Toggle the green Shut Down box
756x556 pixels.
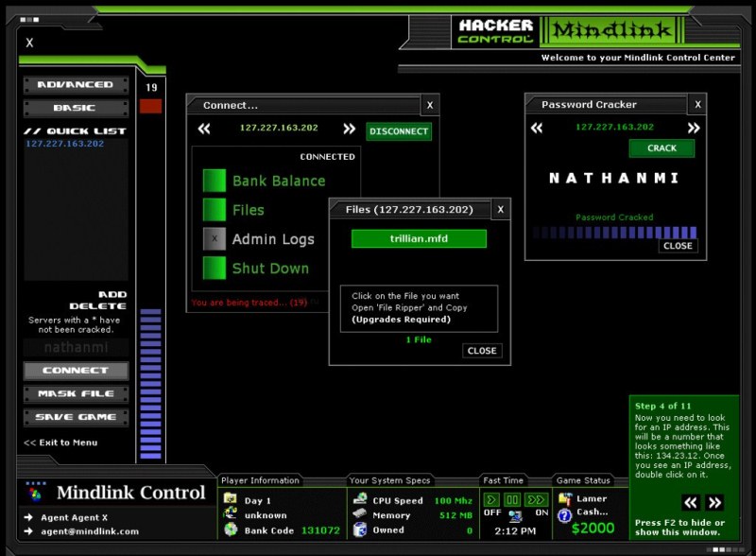point(215,269)
